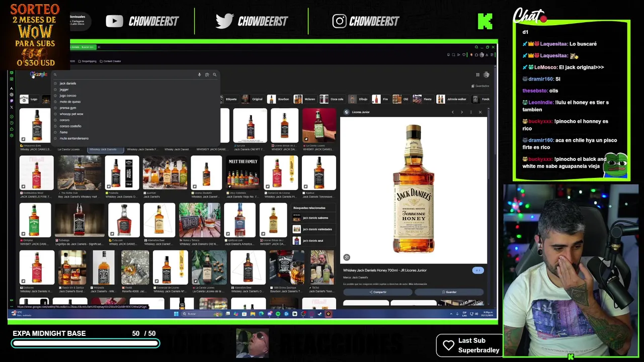Click the voice search microphone icon

click(199, 75)
